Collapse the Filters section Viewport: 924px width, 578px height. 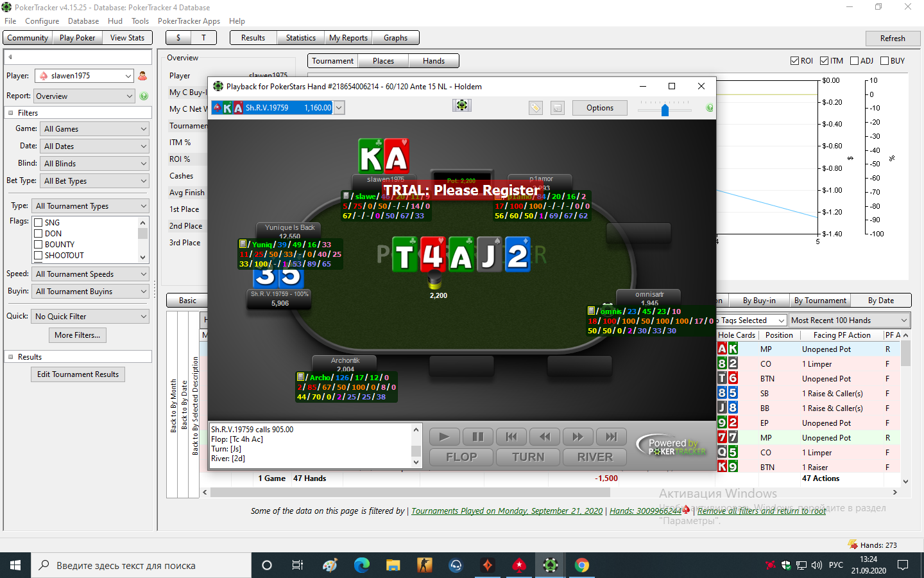click(x=10, y=113)
